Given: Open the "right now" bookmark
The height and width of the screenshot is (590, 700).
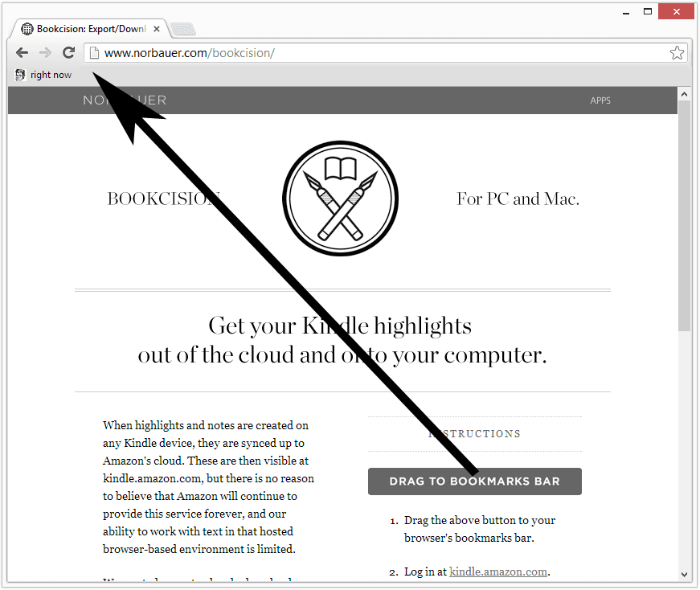Looking at the screenshot, I should (x=43, y=75).
